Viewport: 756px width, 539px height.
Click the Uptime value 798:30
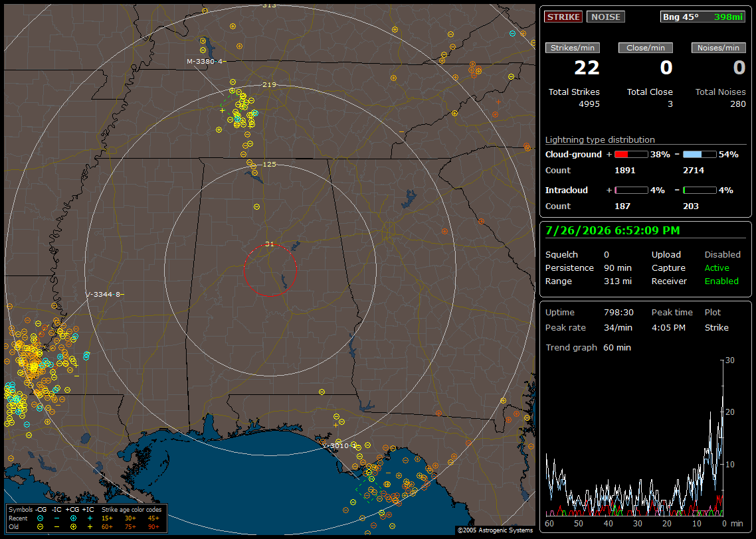click(618, 313)
